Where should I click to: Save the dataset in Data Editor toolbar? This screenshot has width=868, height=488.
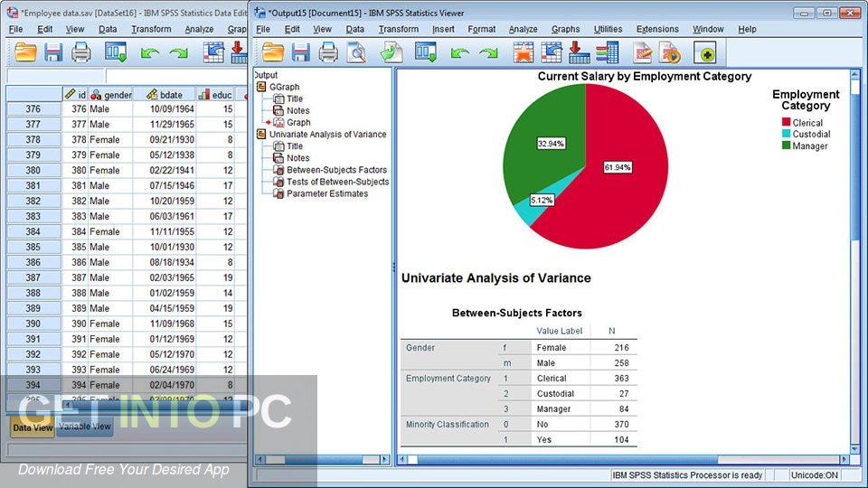point(53,52)
